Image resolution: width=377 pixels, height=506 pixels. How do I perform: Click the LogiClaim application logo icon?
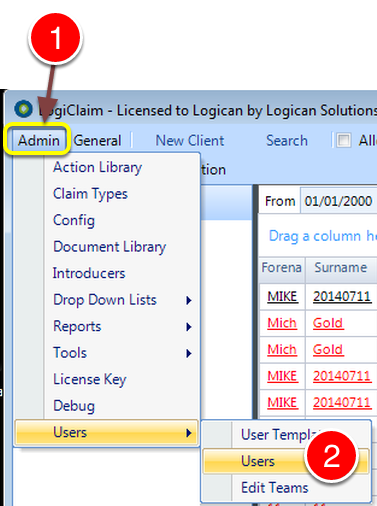[23, 109]
